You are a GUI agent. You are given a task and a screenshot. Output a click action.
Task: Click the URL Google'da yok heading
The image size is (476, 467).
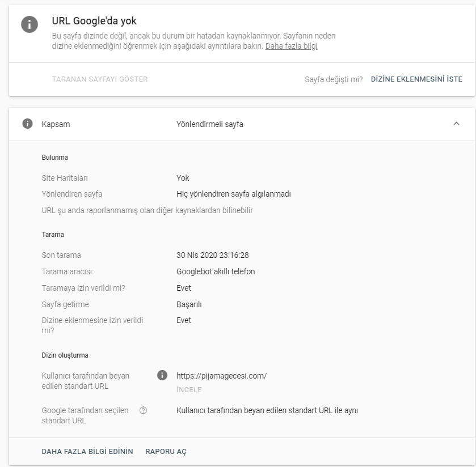point(94,21)
